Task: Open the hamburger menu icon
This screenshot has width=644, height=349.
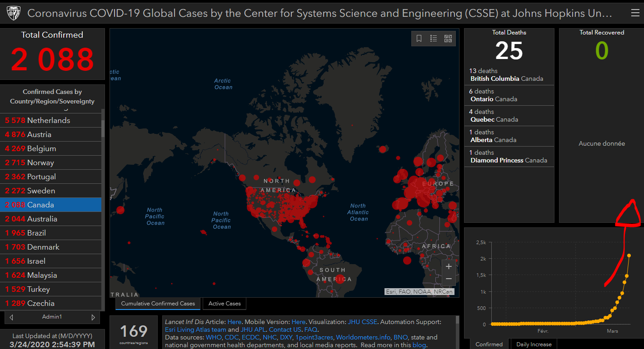Action: (x=635, y=13)
